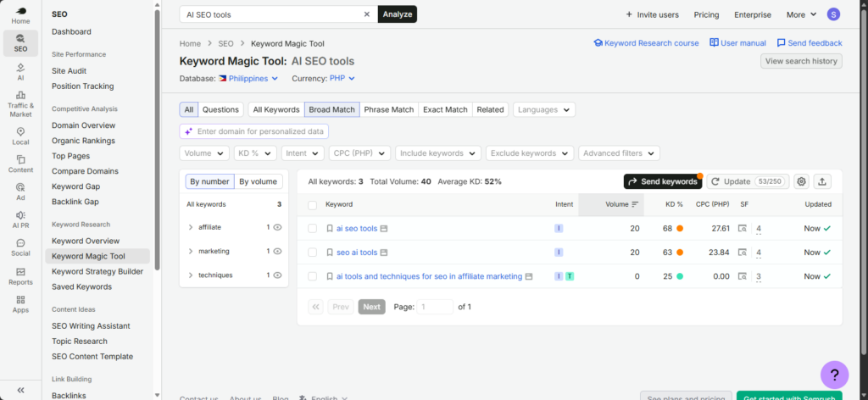View SERP for ai seo tools row

pos(743,229)
